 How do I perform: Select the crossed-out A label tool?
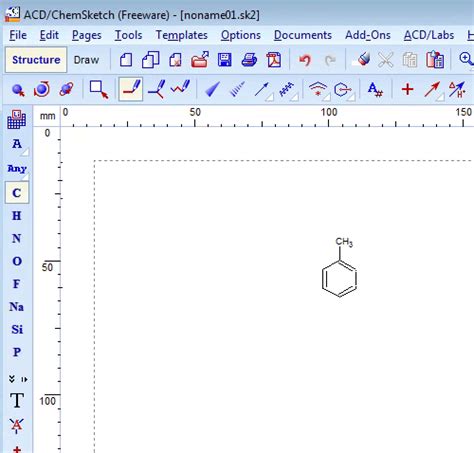(x=17, y=425)
